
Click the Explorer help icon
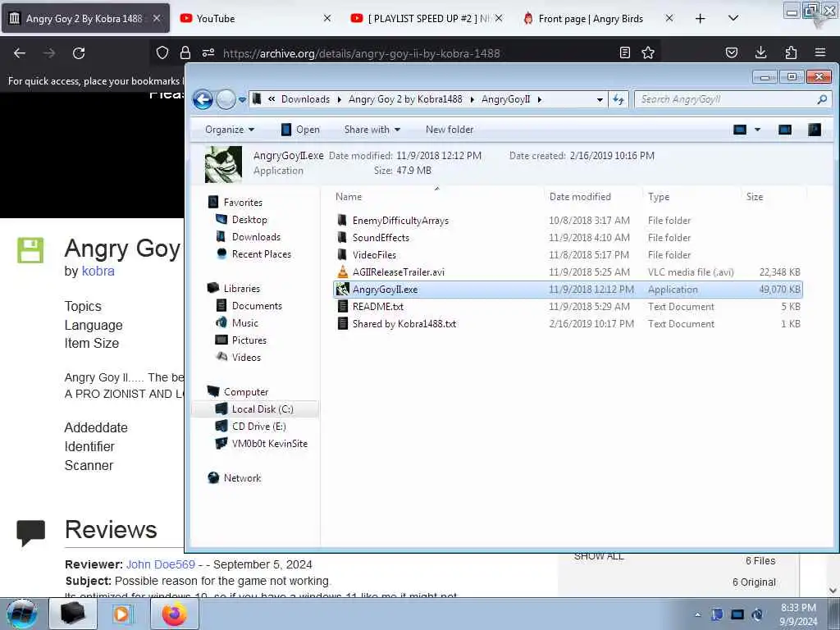[815, 130]
